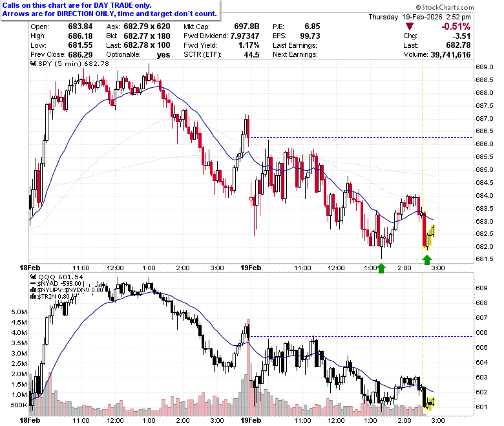Click the 19Feb date marker on SPY axis
This screenshot has height=426, width=504.
(x=251, y=268)
